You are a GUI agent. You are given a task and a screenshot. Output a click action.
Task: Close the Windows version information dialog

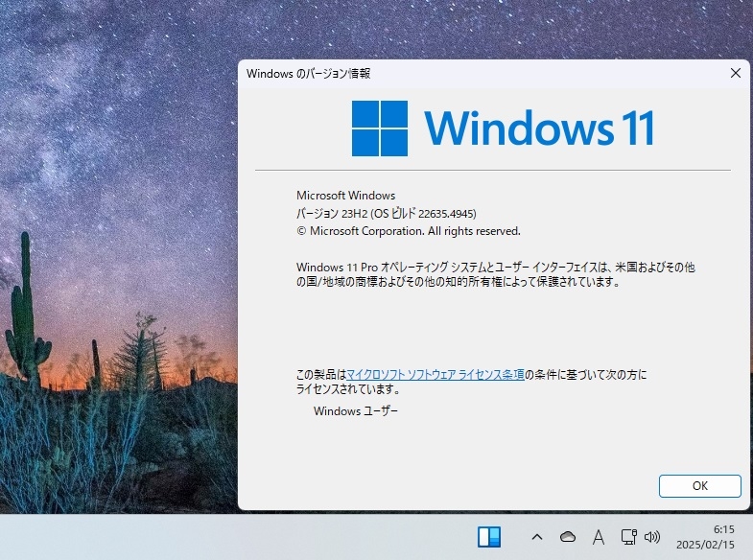735,73
